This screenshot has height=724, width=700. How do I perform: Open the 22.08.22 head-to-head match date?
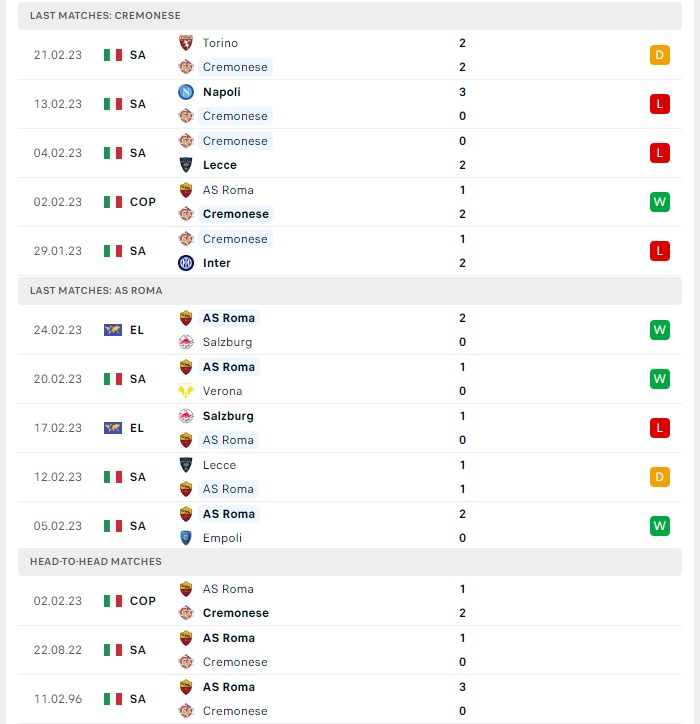[58, 650]
